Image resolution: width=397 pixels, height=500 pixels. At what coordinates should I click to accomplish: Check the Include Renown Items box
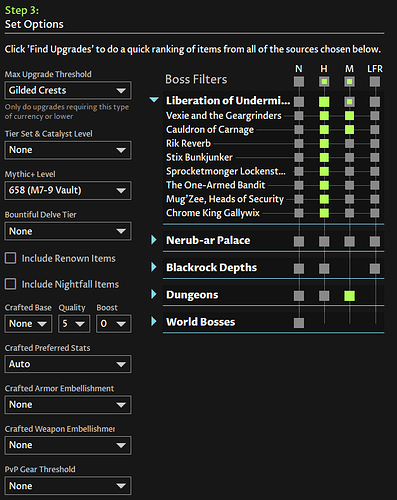click(10, 258)
